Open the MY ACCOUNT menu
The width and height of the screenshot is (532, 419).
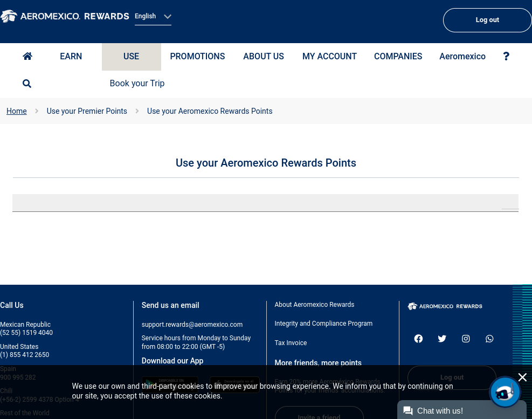coord(329,57)
